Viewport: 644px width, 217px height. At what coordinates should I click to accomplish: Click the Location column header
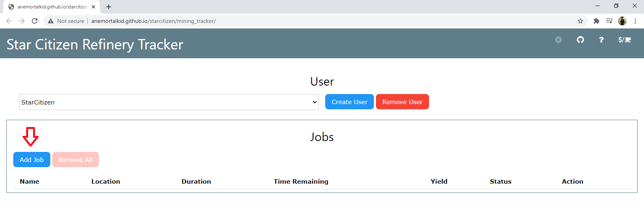[x=106, y=182]
